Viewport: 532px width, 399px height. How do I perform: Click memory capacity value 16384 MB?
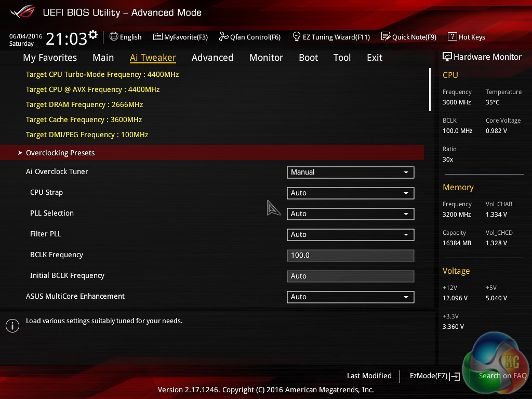[457, 243]
